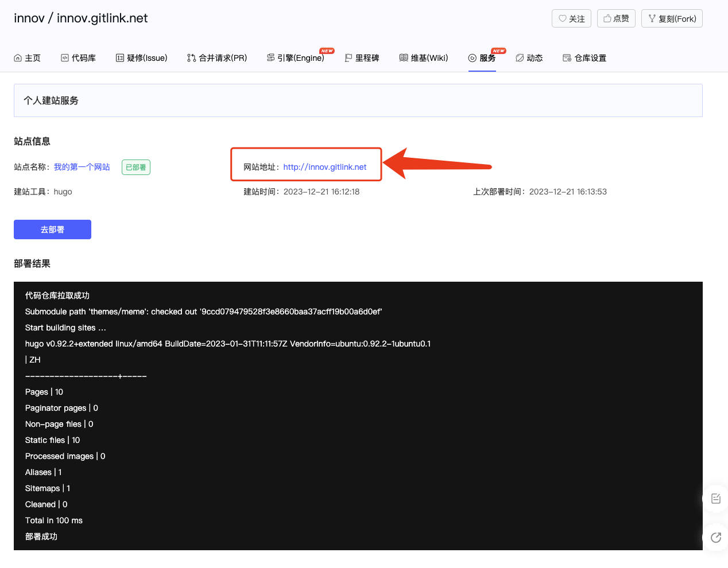
Task: Click the activity icon beside 动态
Action: [x=520, y=58]
